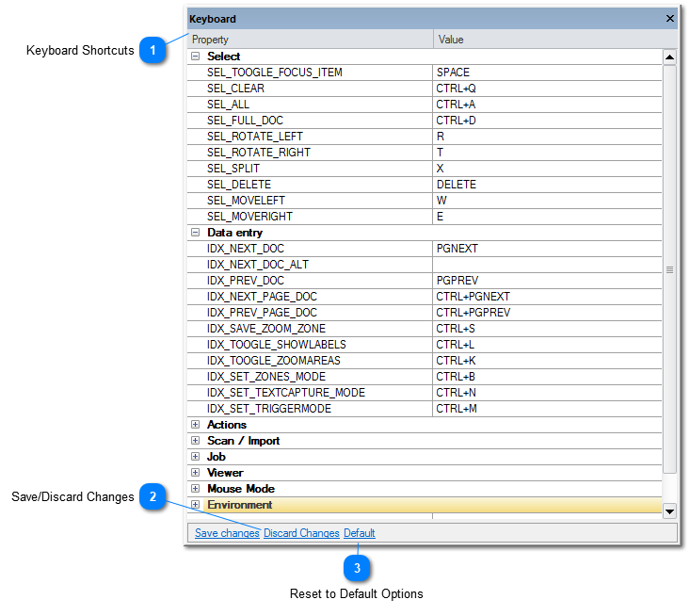Image resolution: width=690 pixels, height=616 pixels.
Task: Select the IDX_PREV_PAGE_DOC property
Action: [x=310, y=313]
